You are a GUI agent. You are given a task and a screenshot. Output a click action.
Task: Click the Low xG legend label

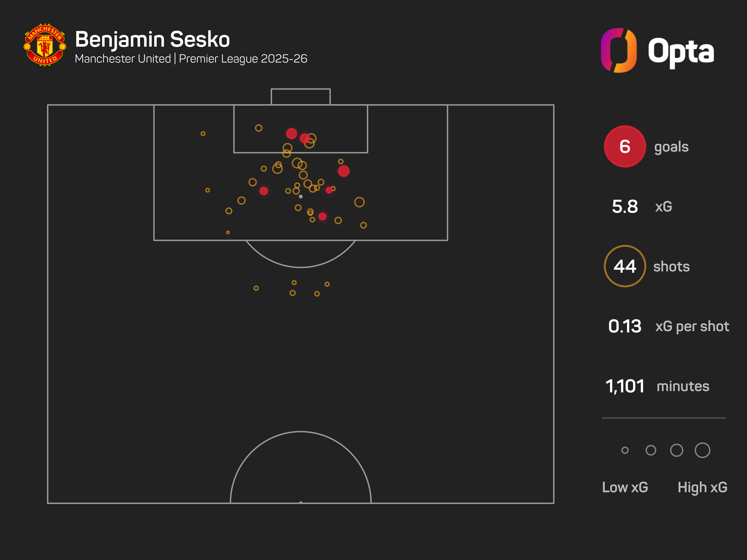coord(625,487)
